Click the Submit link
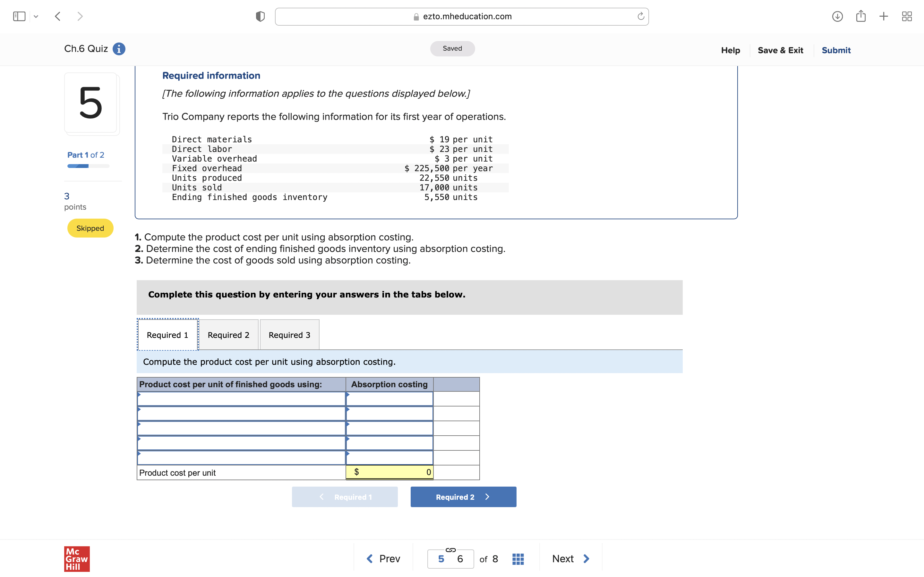This screenshot has height=577, width=924. click(836, 50)
